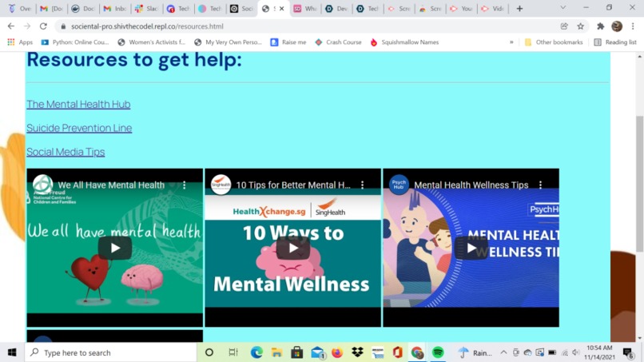Open the Squishmallow Names bookmark
Viewport: 644px width, 362px height.
(404, 42)
